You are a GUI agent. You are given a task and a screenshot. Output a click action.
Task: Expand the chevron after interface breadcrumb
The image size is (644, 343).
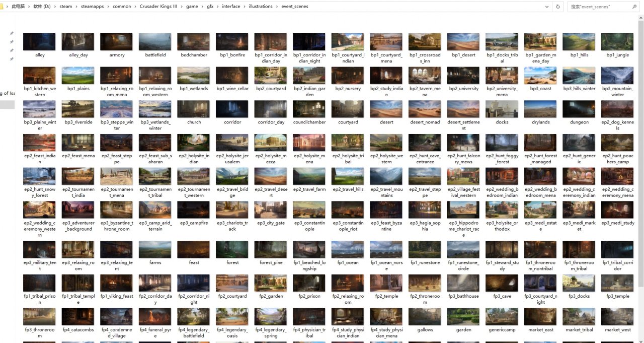tap(244, 7)
